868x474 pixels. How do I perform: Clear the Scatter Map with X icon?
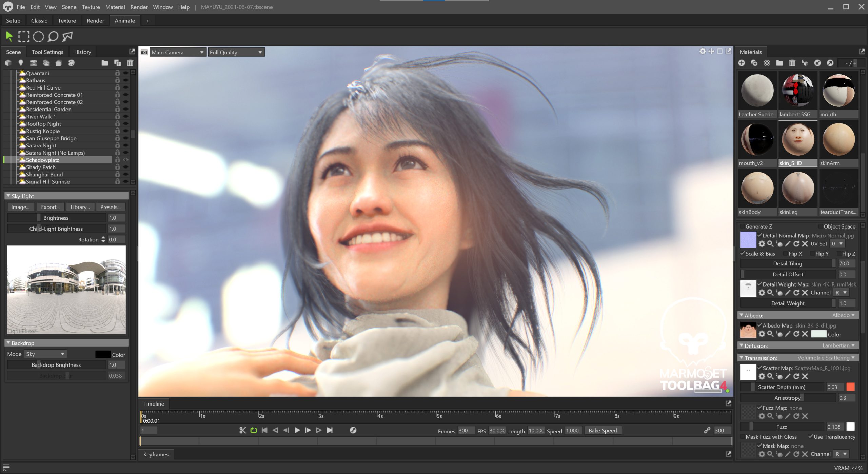tap(805, 376)
